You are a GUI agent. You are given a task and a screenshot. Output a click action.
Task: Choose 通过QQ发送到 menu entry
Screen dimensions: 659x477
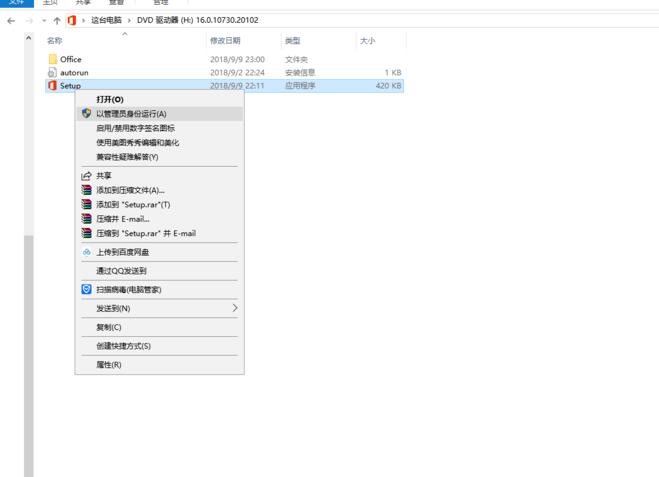(159, 271)
